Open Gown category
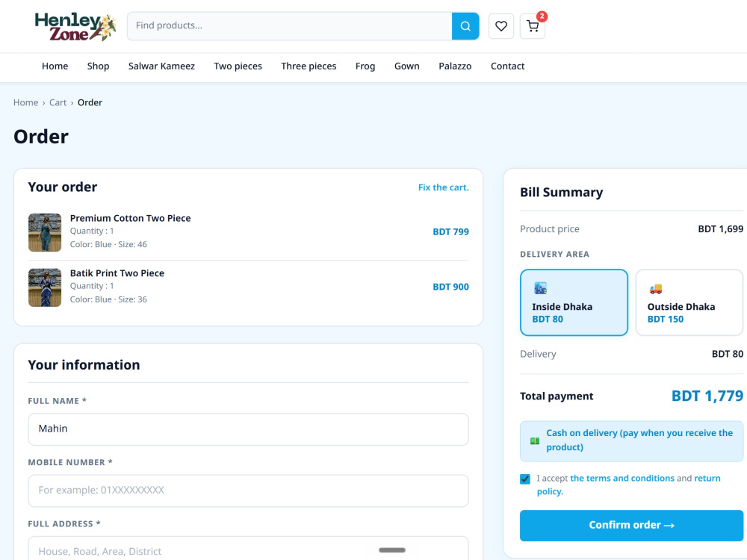Viewport: 747px width, 560px height. (407, 66)
